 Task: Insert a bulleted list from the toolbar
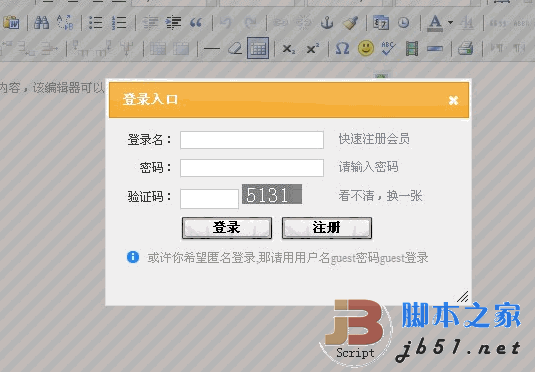click(x=96, y=23)
